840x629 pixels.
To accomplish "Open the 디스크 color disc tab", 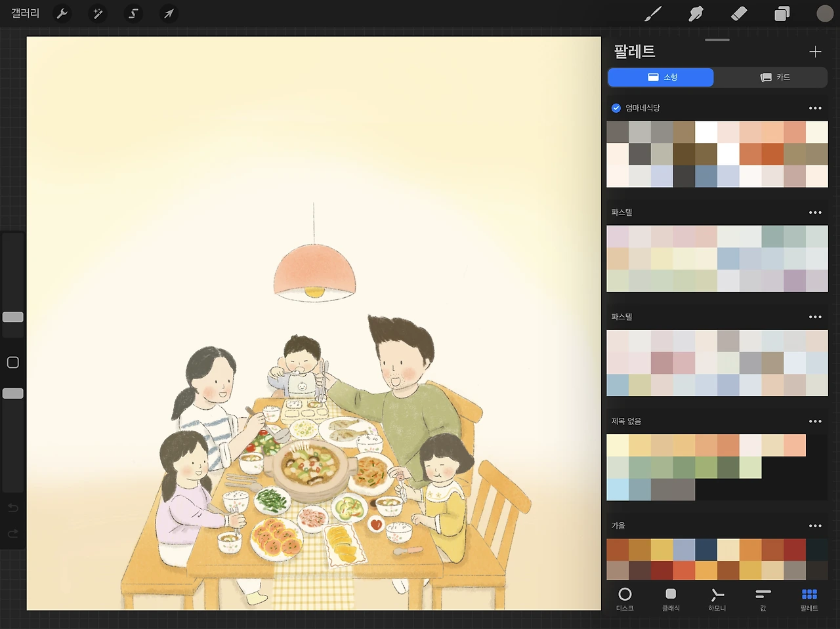I will pos(625,599).
